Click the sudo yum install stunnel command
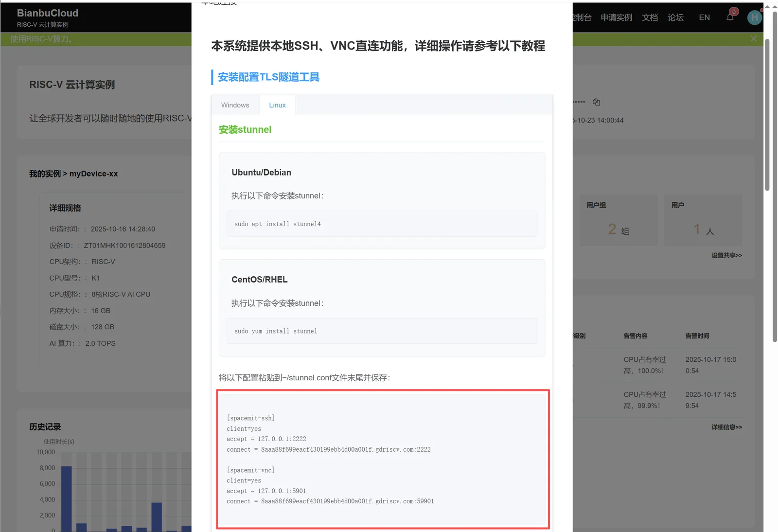The height and width of the screenshot is (532, 778). click(276, 331)
